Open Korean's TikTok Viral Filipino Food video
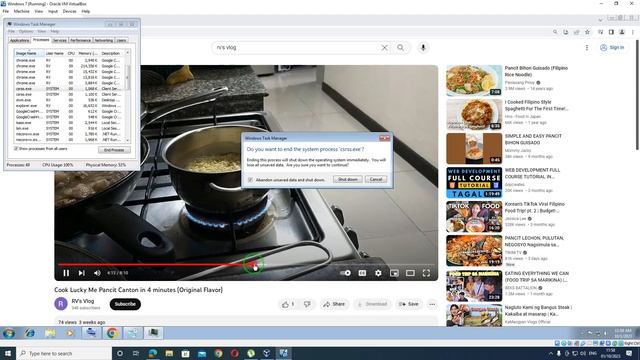This screenshot has height=360, width=640. coord(474,216)
